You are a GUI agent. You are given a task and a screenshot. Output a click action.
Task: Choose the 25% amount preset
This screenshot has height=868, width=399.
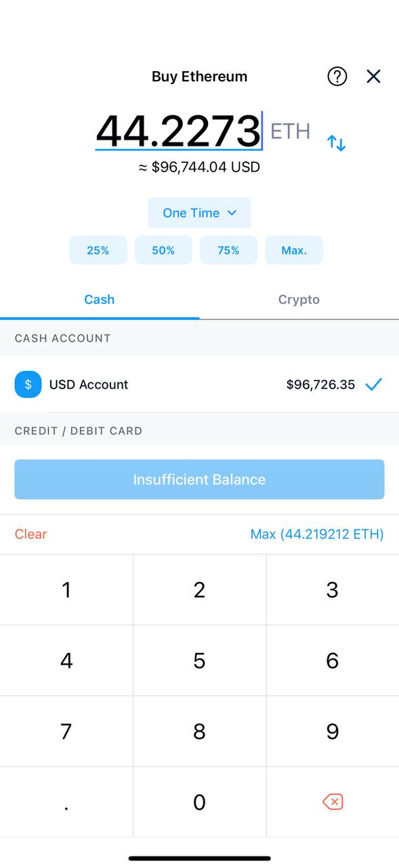click(x=98, y=250)
